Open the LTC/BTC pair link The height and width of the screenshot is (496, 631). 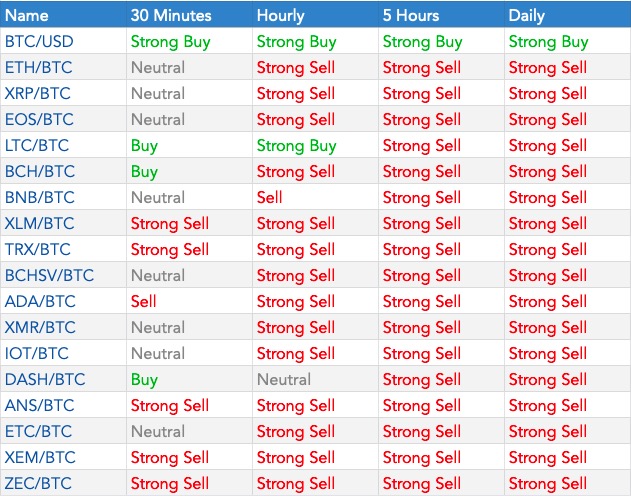[38, 146]
